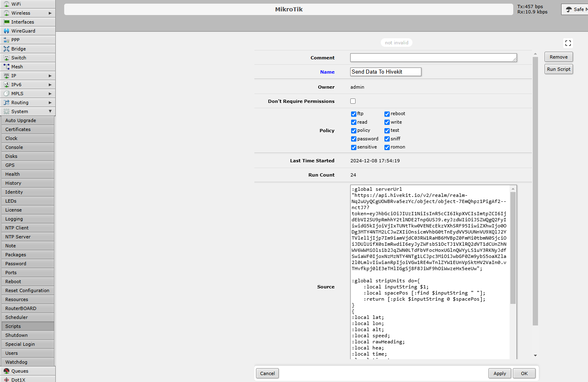Click the Queues icon

(x=7, y=371)
